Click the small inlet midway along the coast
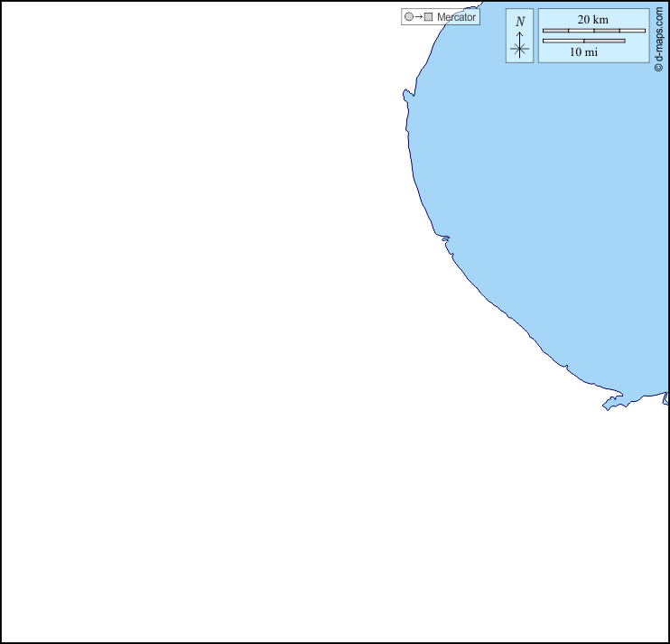670x644 pixels. pyautogui.click(x=444, y=238)
